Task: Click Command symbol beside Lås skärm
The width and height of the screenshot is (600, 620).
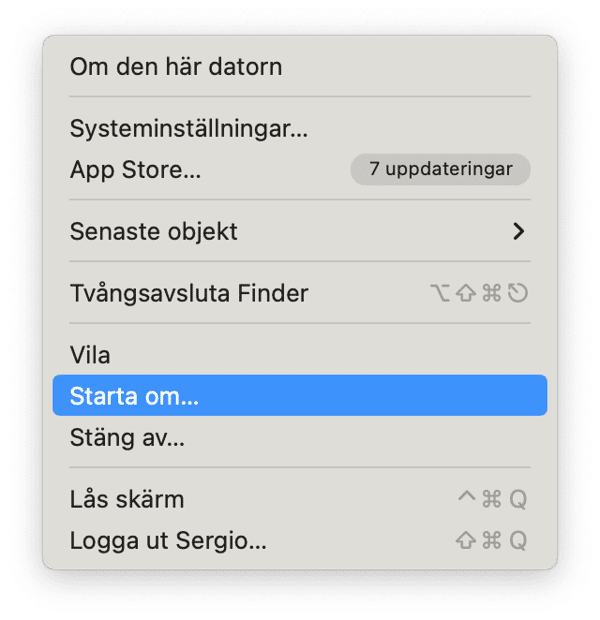Action: 492,499
